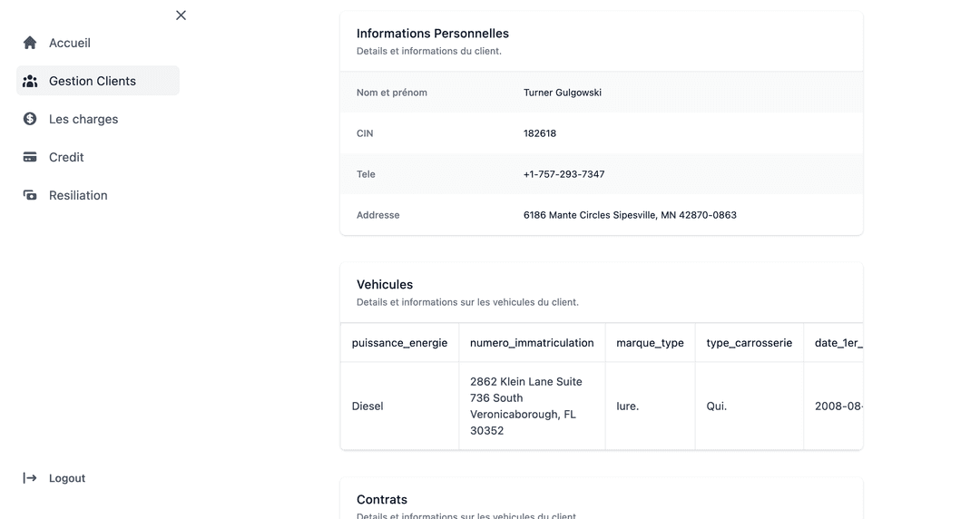Viewport: 980px width, 519px height.
Task: Click the logout arrow icon
Action: point(30,478)
